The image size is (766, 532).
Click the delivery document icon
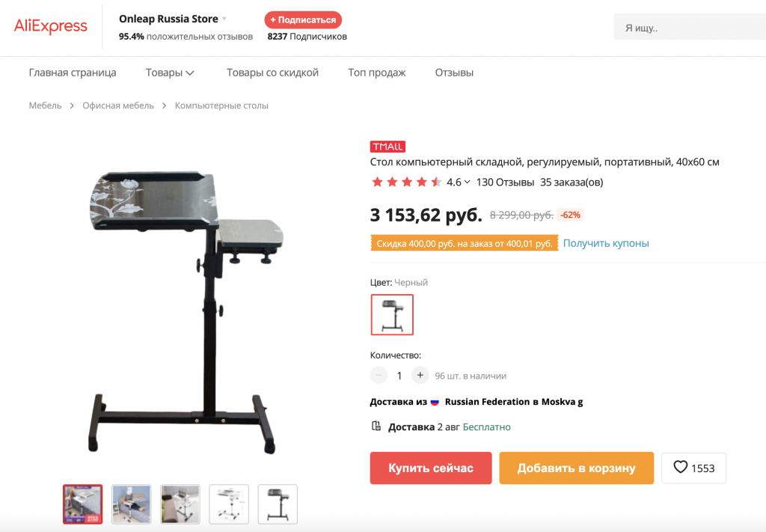point(376,426)
